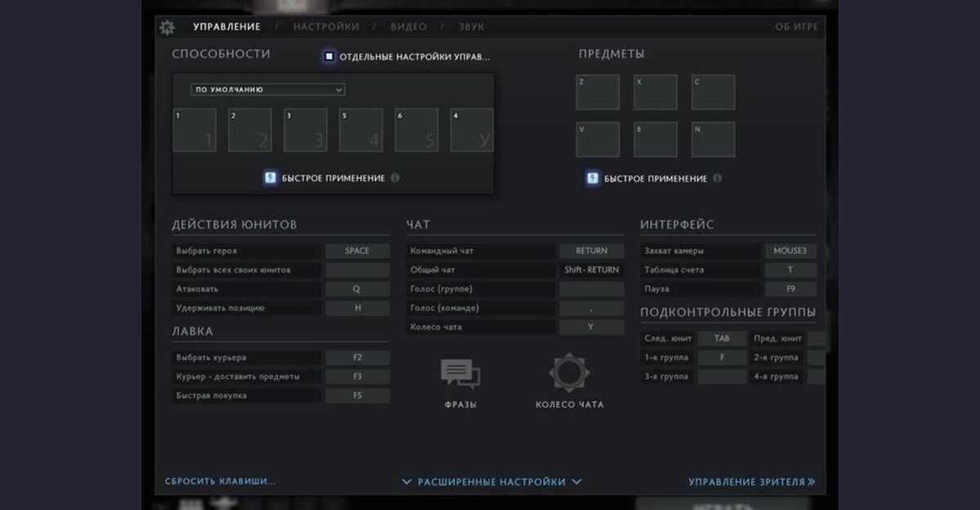Click RETURN key field for Командный чат

(x=591, y=251)
